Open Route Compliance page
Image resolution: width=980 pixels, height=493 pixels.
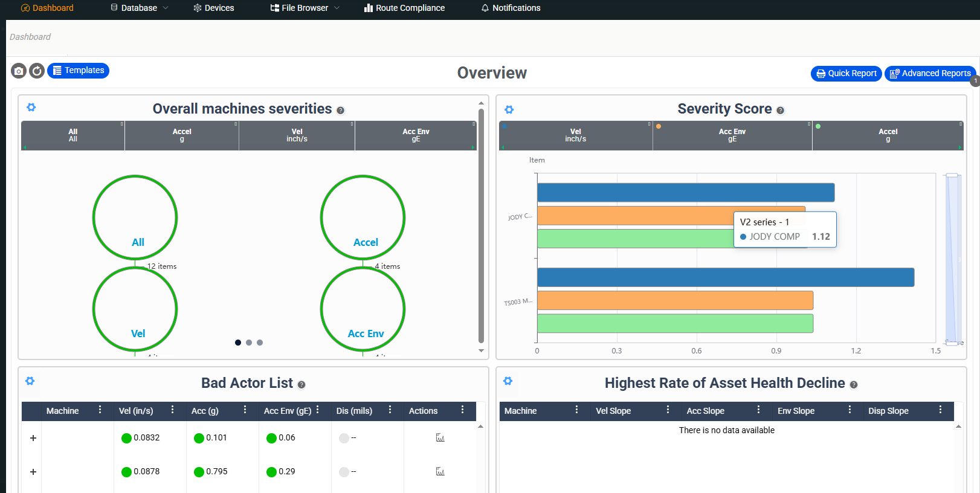(404, 8)
